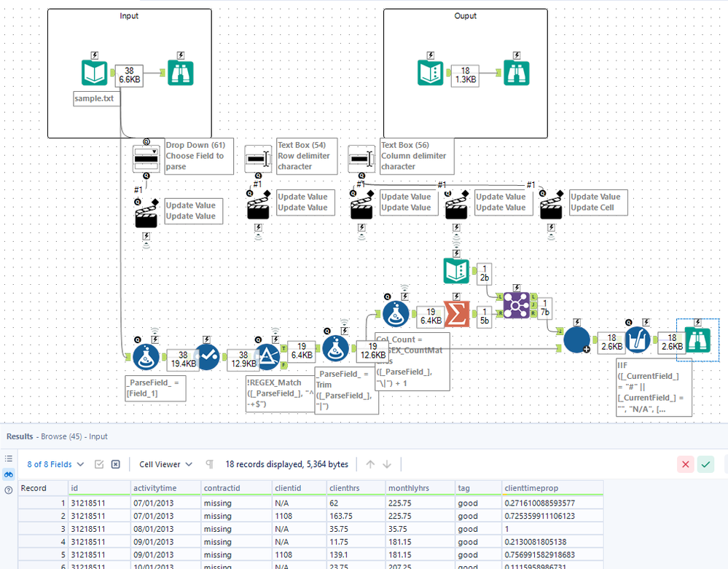Open the results help question icon
Screen dimensions: 728x569
click(x=8, y=490)
